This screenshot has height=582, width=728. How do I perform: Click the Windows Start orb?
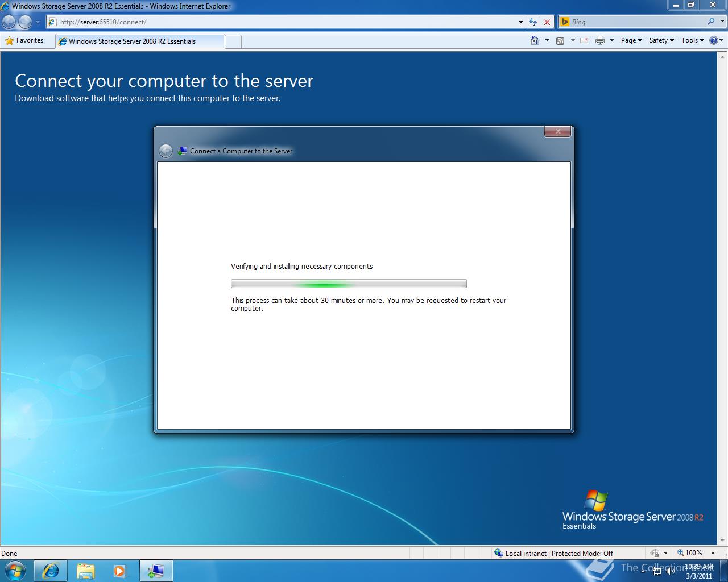click(x=15, y=571)
